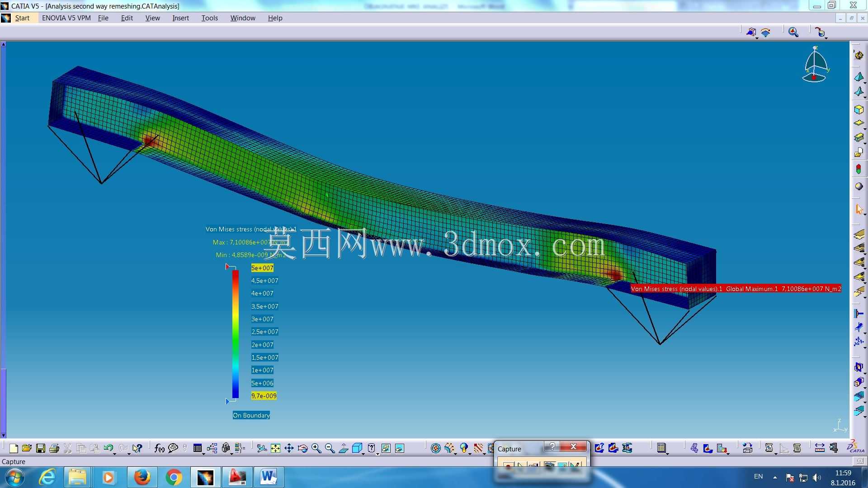Click the Comment speech bubble icon
This screenshot has height=488, width=868.
tap(173, 448)
